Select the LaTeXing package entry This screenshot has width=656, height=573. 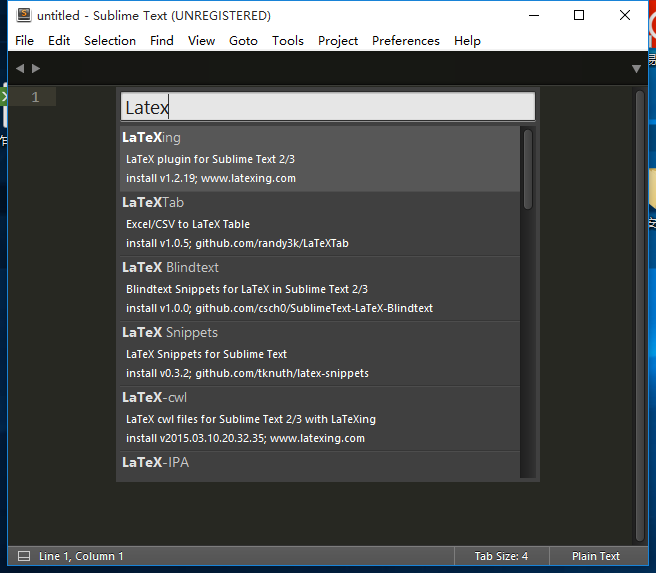click(320, 158)
